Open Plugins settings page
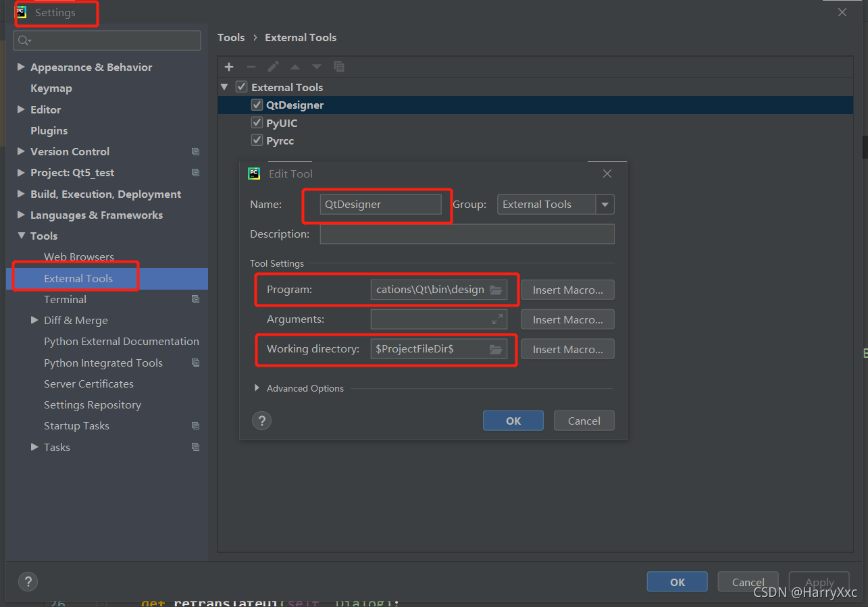 [49, 130]
